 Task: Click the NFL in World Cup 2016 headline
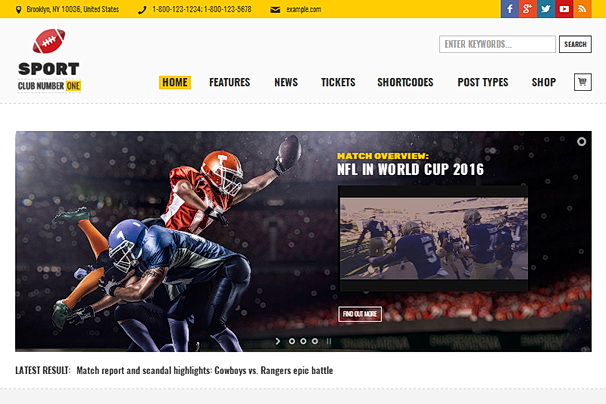click(410, 169)
